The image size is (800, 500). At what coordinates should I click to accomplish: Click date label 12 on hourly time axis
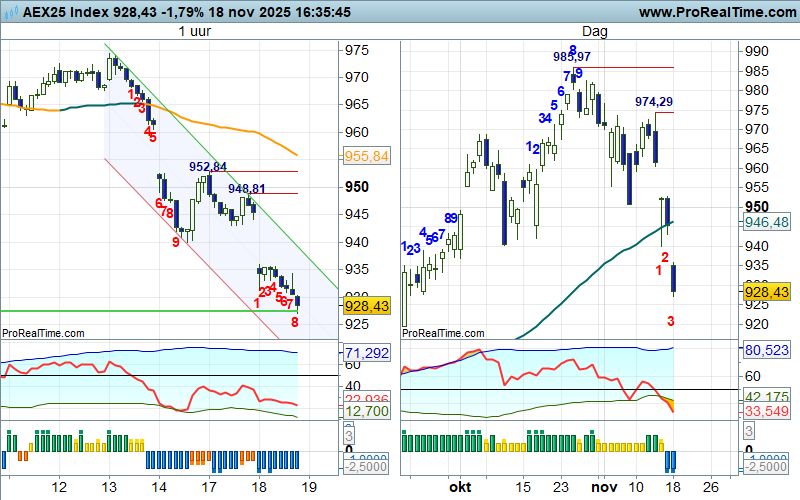pyautogui.click(x=59, y=487)
